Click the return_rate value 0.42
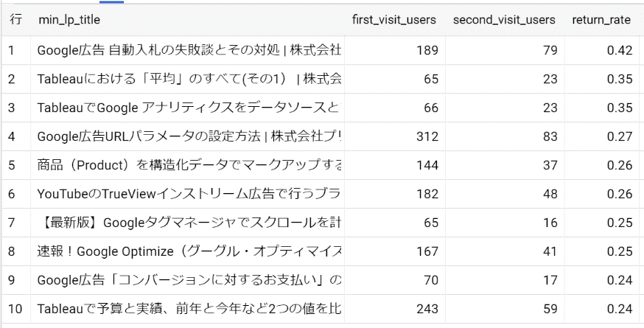Image resolution: width=644 pixels, height=328 pixels. click(x=620, y=50)
